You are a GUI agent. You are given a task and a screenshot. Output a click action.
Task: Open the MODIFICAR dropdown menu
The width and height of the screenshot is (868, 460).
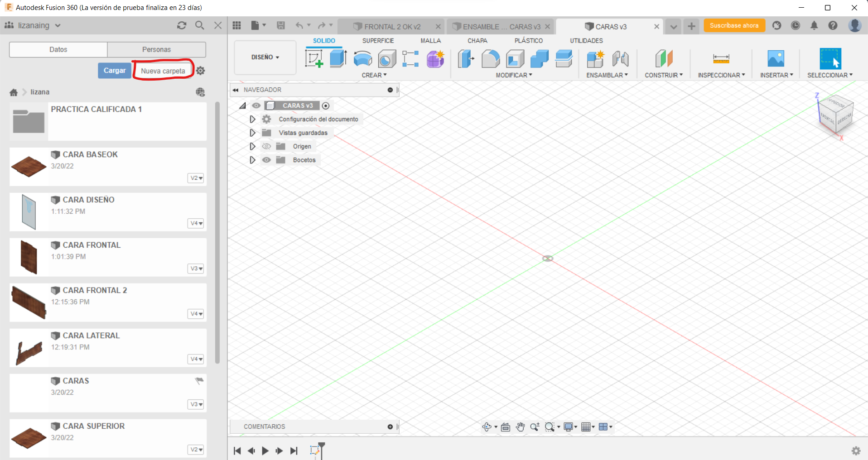click(x=514, y=75)
